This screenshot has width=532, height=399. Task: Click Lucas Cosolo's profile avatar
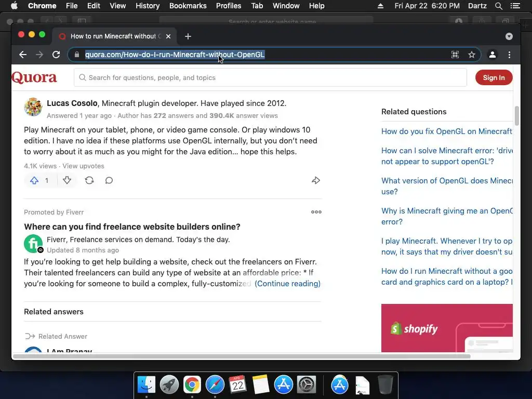(33, 107)
